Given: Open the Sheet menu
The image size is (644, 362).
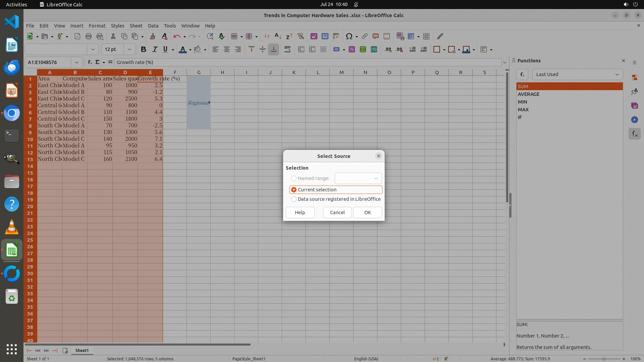Looking at the screenshot, I should (136, 26).
